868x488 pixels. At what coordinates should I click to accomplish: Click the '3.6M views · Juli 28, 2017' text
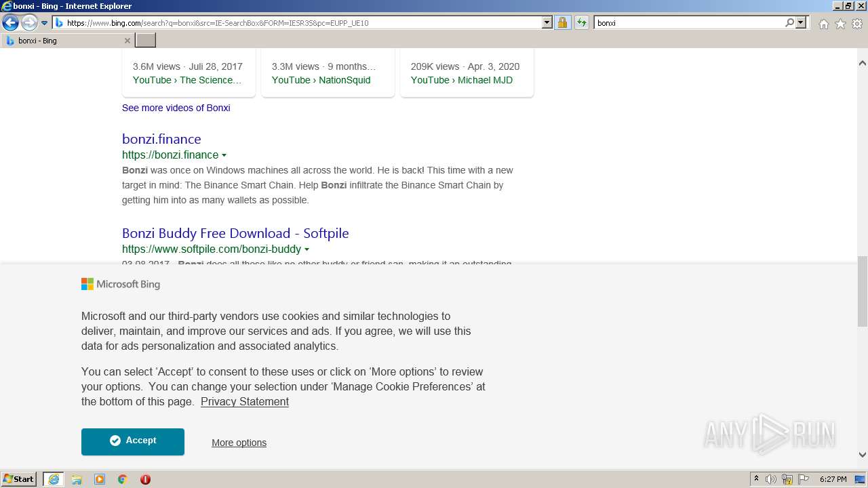[187, 66]
